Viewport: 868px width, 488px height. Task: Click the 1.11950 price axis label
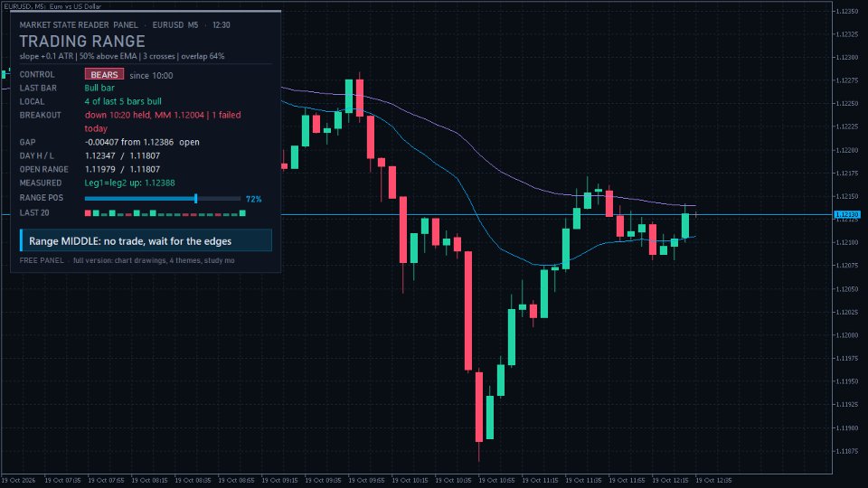847,381
